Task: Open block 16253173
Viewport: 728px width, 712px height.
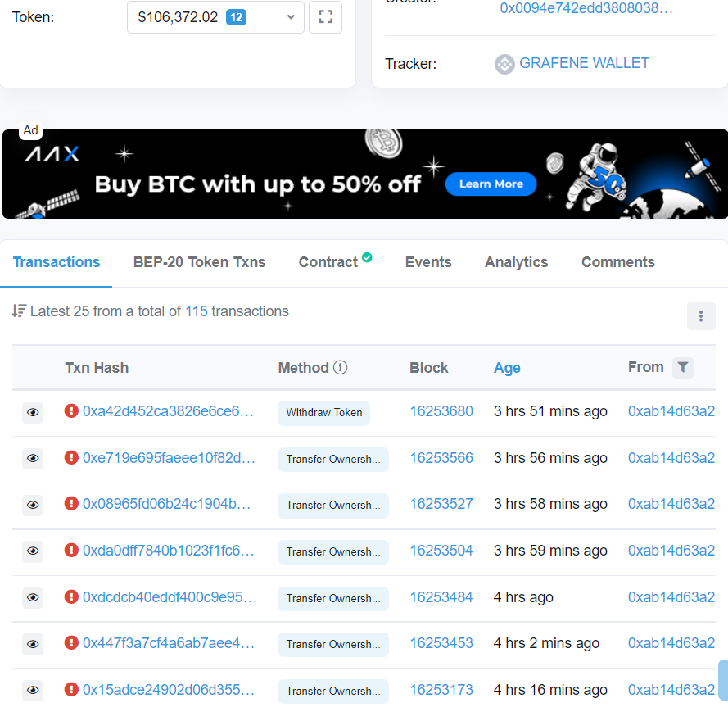Action: (x=441, y=690)
